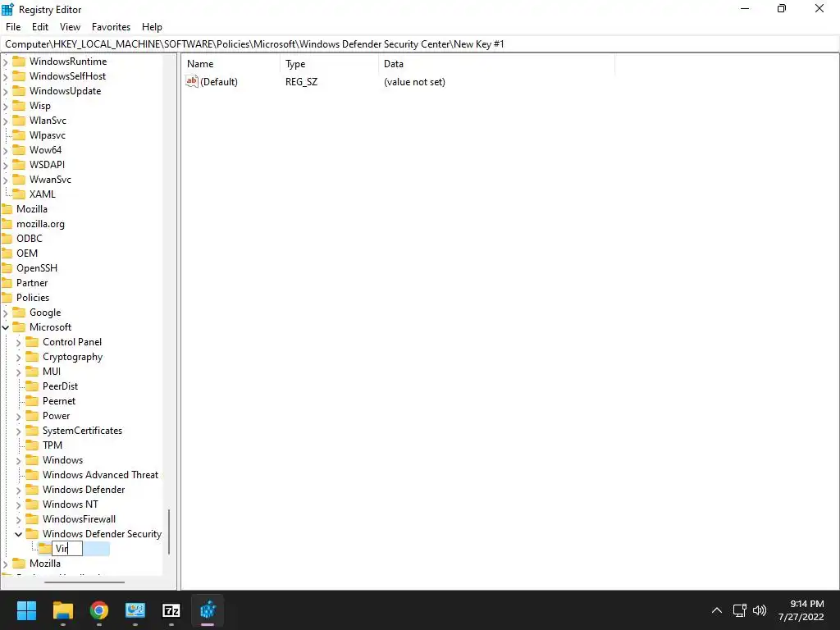The image size is (840, 630).
Task: Select the TPM folder icon
Action: 32,445
